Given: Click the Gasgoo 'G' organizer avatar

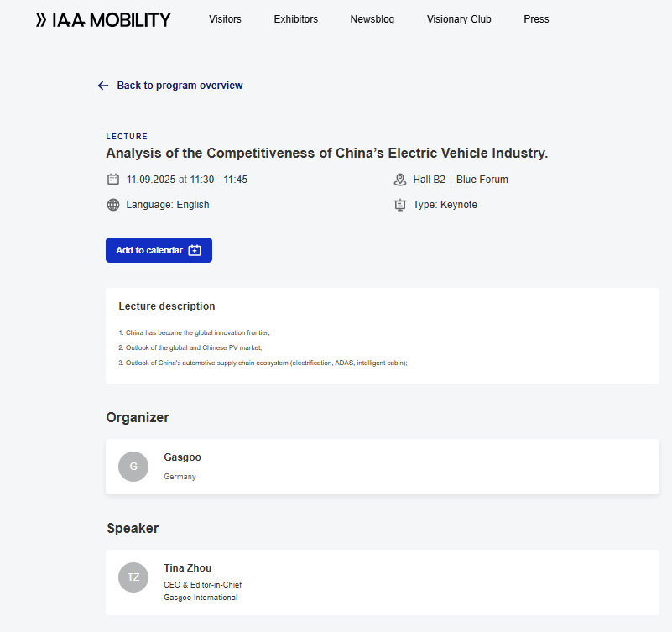Looking at the screenshot, I should click(x=133, y=466).
